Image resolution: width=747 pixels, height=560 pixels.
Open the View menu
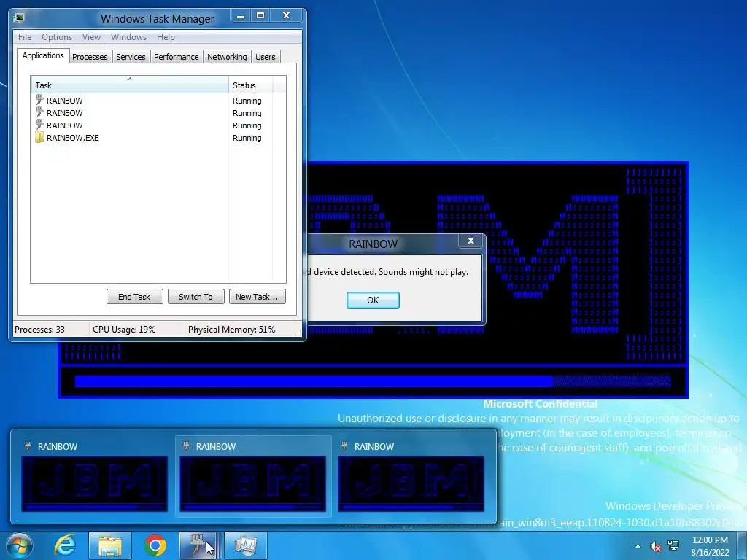pos(91,37)
